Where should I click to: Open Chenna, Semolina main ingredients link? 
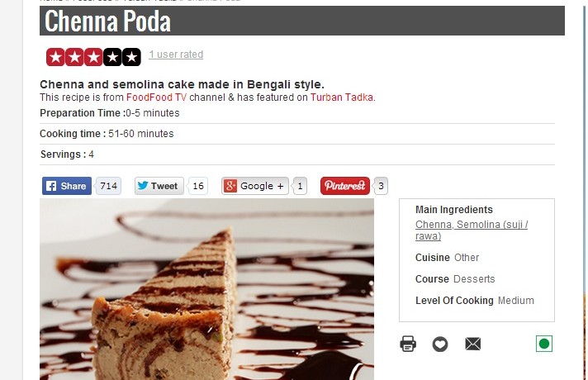472,230
